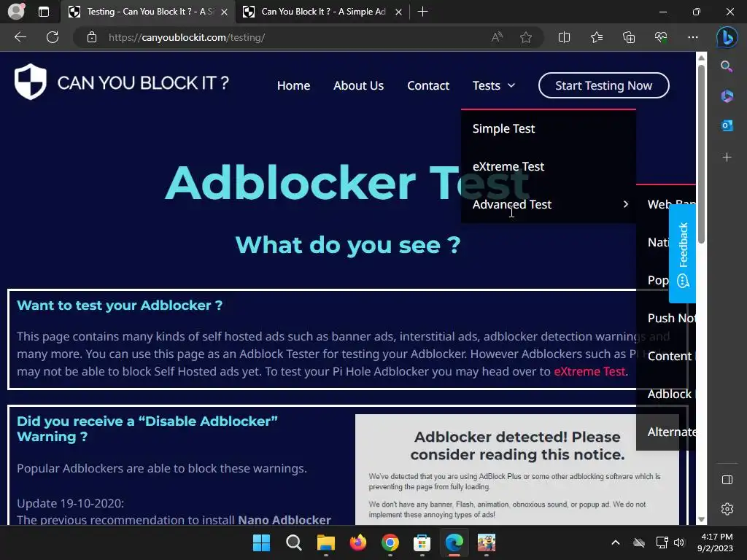Open File Explorer from the taskbar

pos(326,542)
